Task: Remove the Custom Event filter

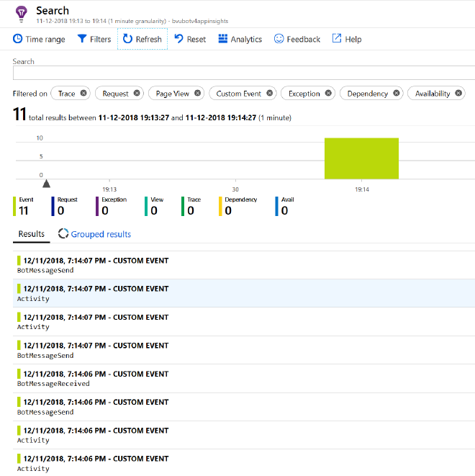Action: [x=269, y=94]
